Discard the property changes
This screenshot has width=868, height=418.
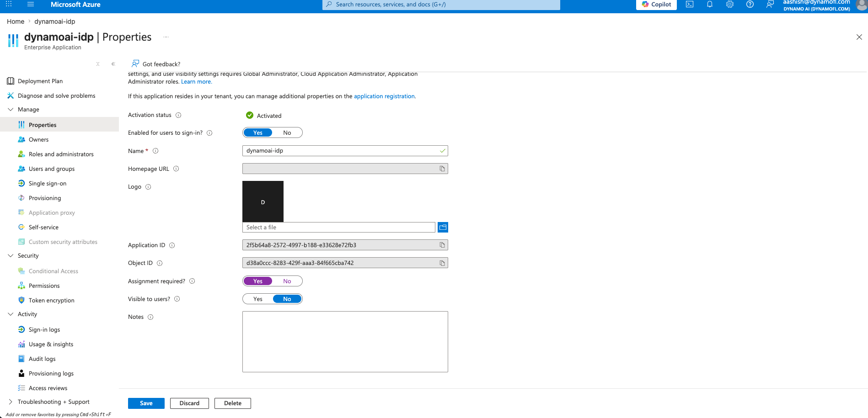pos(189,403)
